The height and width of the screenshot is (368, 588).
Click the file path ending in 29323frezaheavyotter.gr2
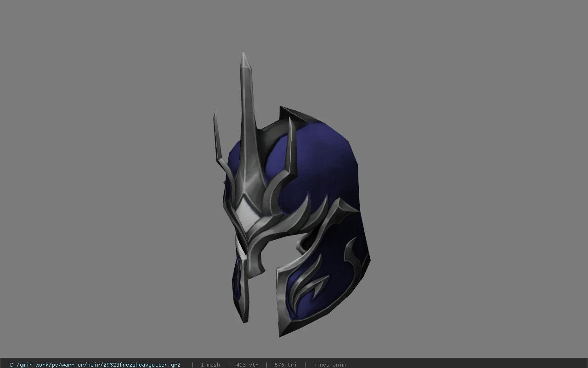95,365
